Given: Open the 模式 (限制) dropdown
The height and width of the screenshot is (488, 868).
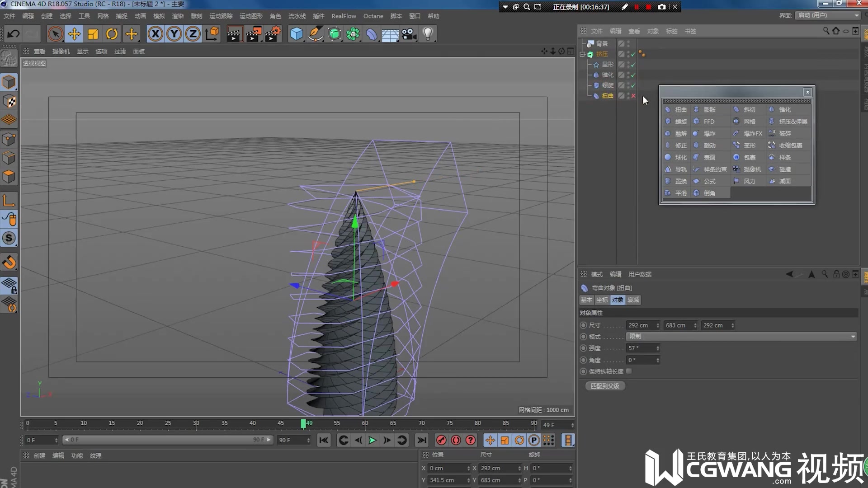Looking at the screenshot, I should (x=741, y=337).
